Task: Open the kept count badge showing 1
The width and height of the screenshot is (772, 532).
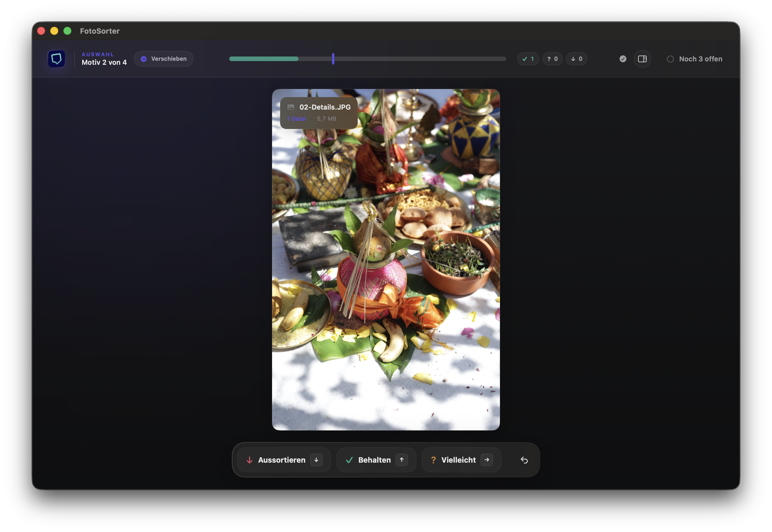Action: pos(528,59)
